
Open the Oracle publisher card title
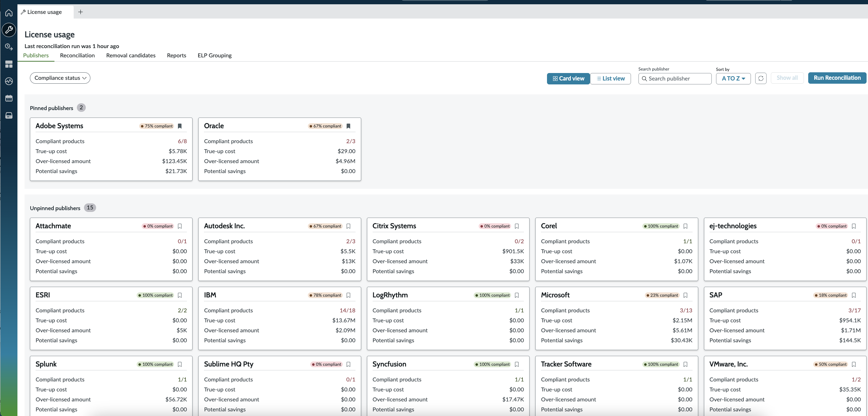coord(214,126)
